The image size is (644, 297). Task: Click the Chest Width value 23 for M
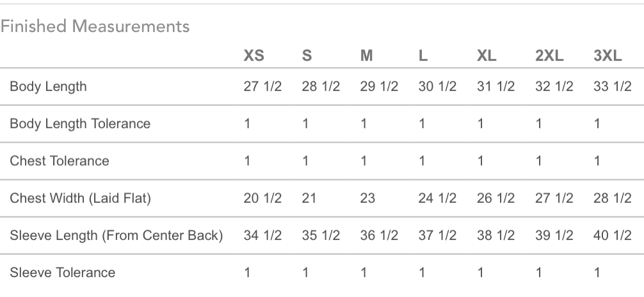[x=367, y=198]
